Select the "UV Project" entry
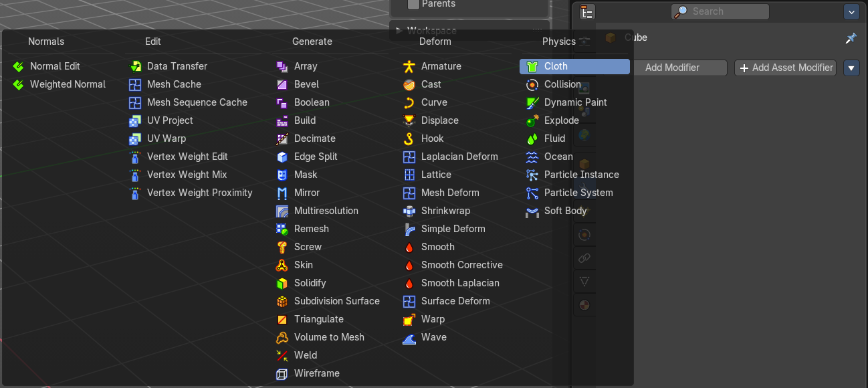This screenshot has height=388, width=868. pyautogui.click(x=193, y=120)
